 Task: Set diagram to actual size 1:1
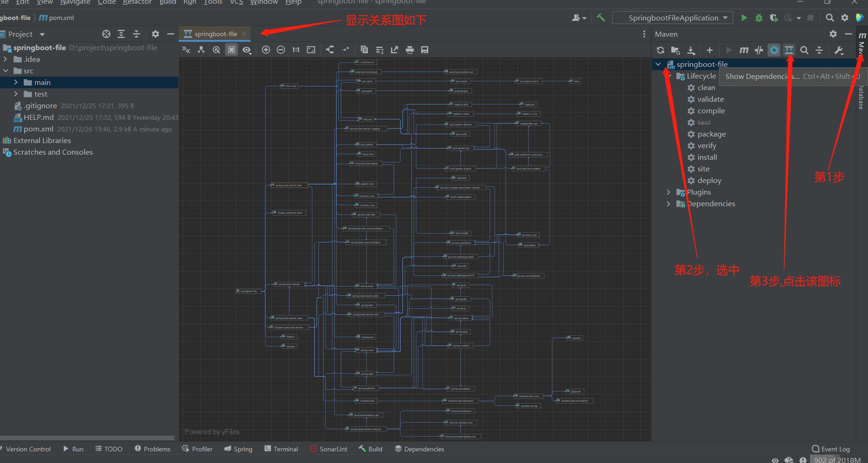tap(296, 50)
